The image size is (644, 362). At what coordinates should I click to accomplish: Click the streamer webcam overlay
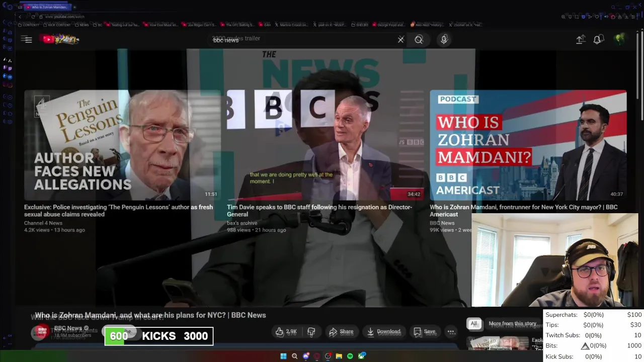click(x=555, y=259)
